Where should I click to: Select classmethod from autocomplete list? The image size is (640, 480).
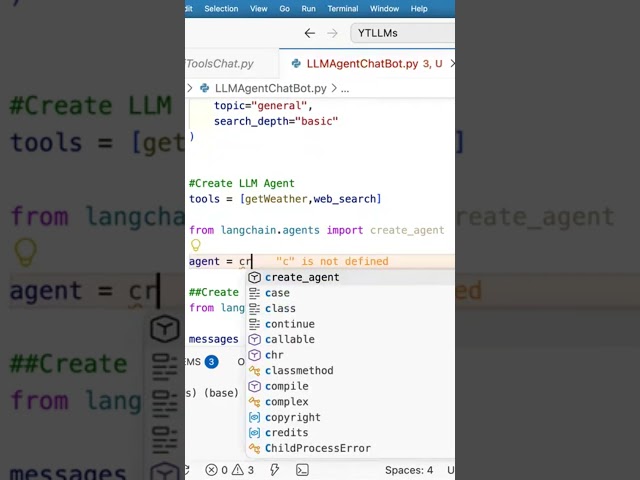[x=351, y=371]
